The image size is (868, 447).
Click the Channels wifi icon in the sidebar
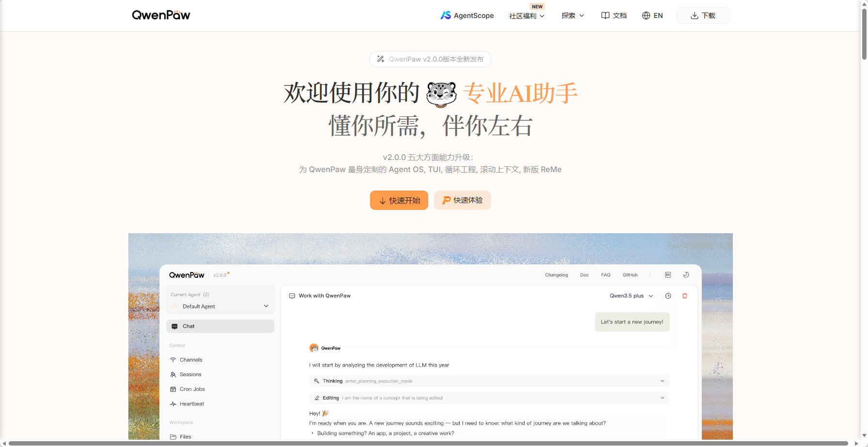(x=173, y=360)
